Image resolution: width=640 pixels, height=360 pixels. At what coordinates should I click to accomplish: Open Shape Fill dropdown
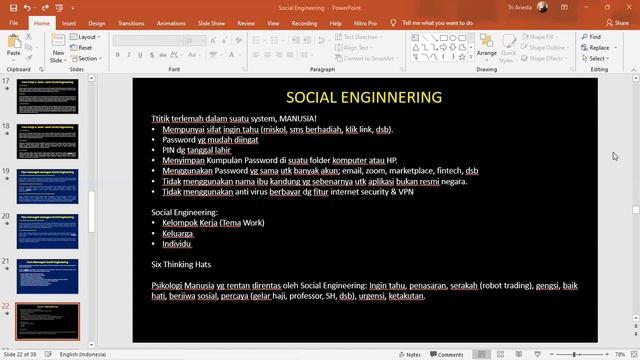pyautogui.click(x=539, y=37)
